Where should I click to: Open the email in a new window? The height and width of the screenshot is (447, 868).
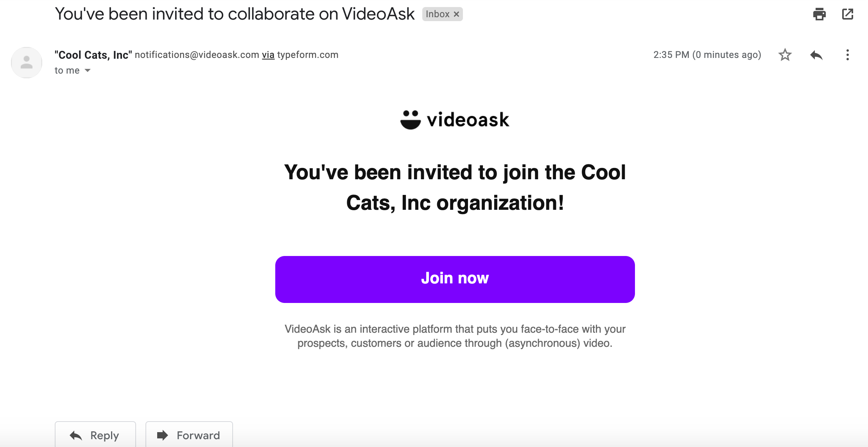pyautogui.click(x=847, y=14)
